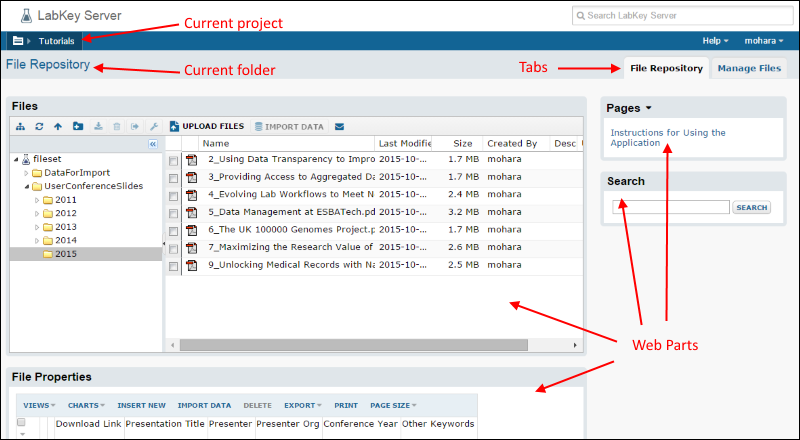Click the Search button in Search web part
The width and height of the screenshot is (800, 440).
[752, 207]
